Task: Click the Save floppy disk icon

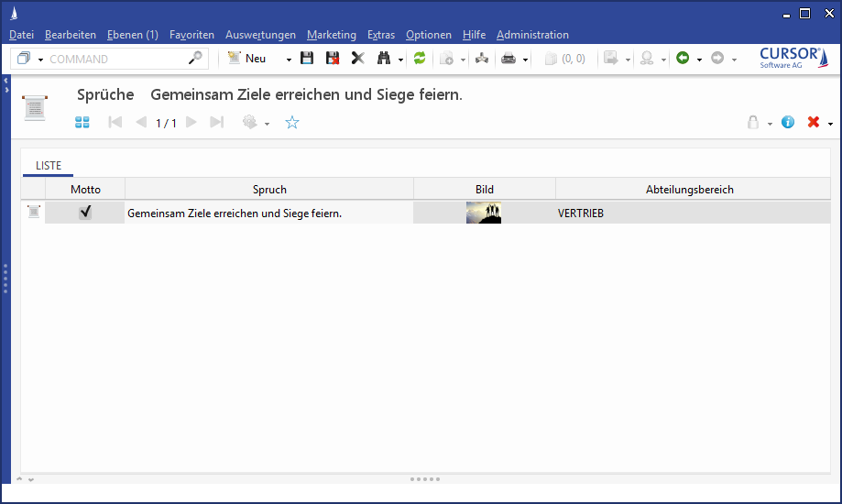Action: coord(307,59)
